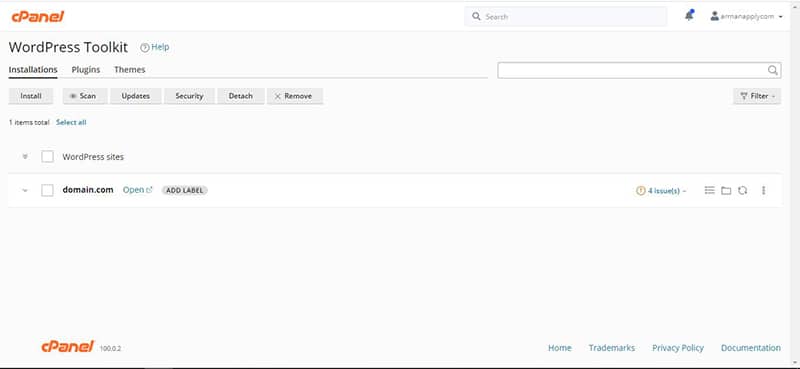Click the footer cPanel logo

coord(68,347)
